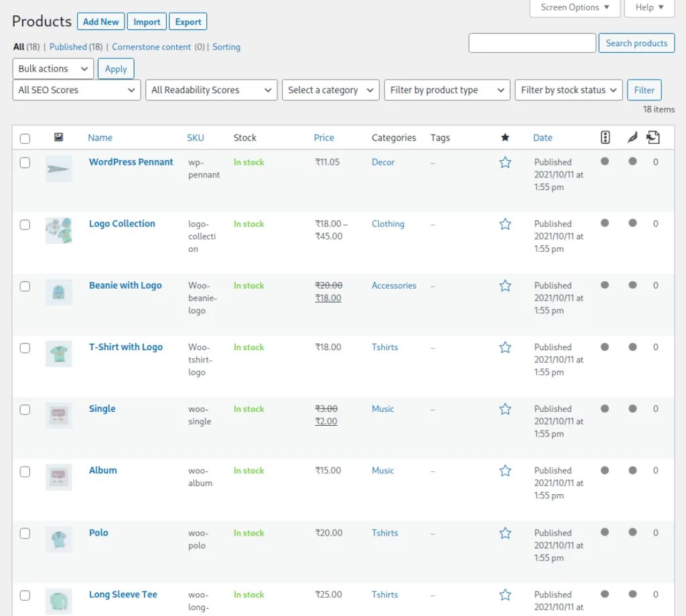686x616 pixels.
Task: Click the SEO score dot for WordPress Pennant
Action: [x=605, y=162]
